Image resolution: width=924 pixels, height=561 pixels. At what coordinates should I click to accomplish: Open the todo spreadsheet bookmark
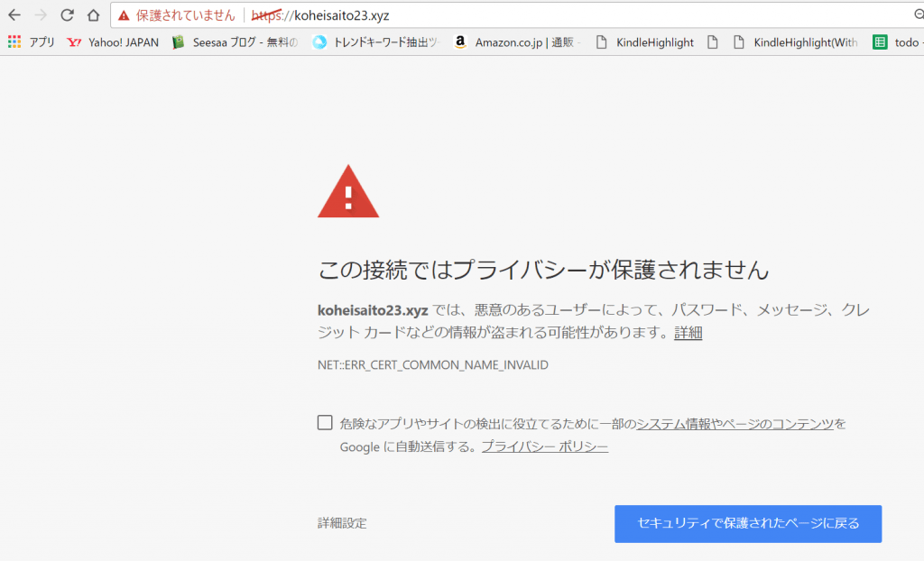(x=898, y=41)
